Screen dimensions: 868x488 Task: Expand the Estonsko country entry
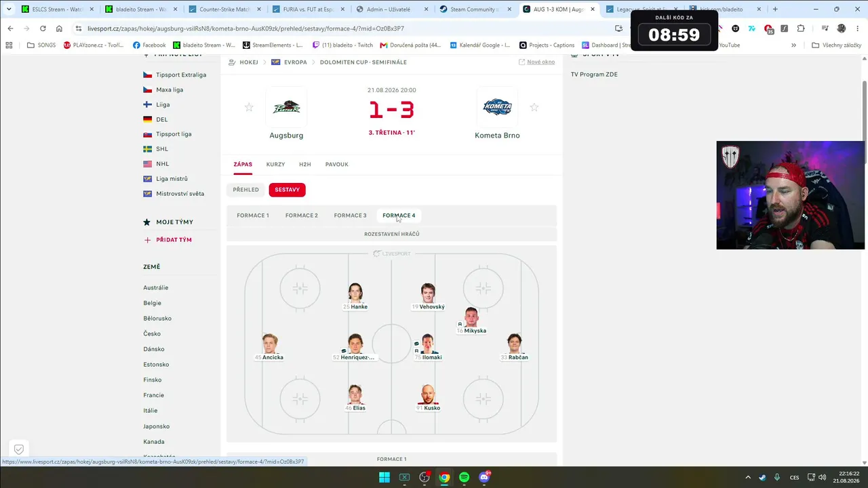pyautogui.click(x=156, y=365)
